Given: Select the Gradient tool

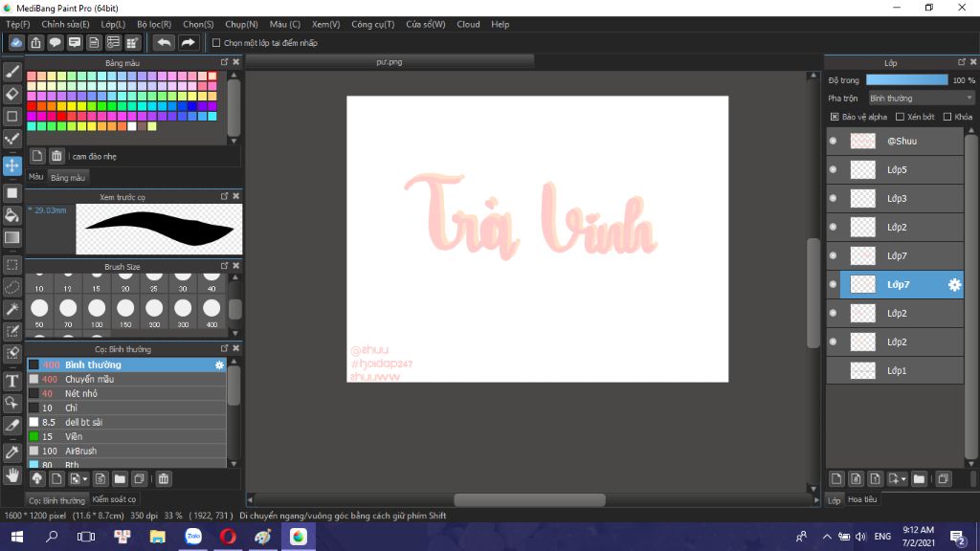Looking at the screenshot, I should (12, 237).
